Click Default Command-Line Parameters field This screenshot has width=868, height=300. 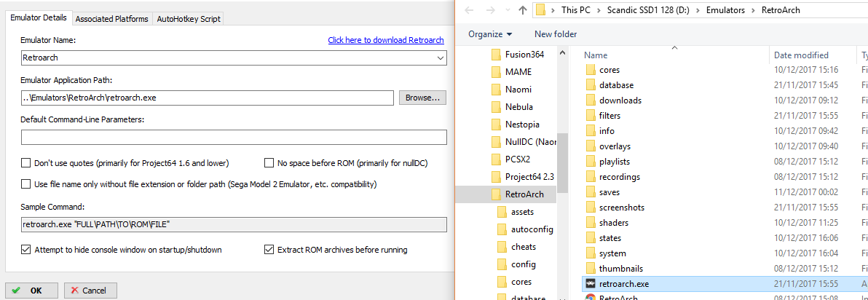(234, 138)
